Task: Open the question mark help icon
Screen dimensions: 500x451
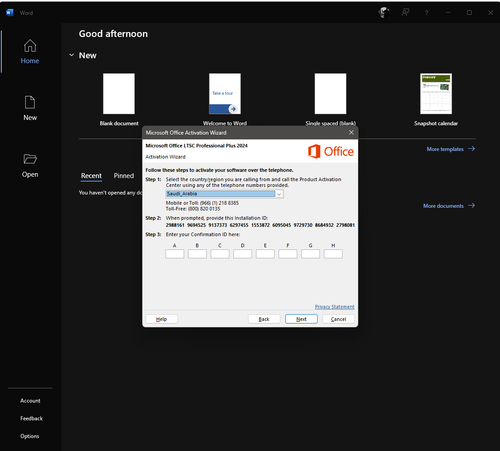Action: (x=426, y=13)
